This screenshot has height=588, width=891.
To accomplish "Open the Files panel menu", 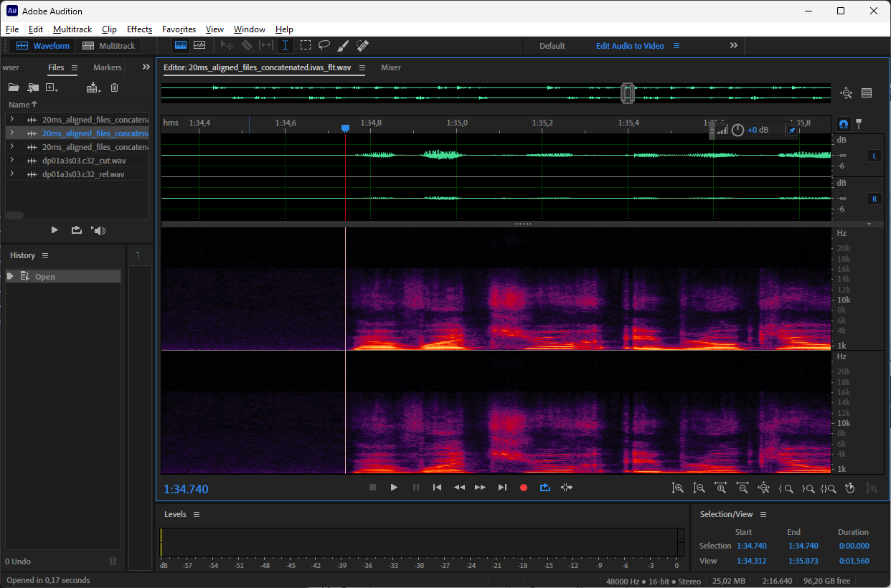I will point(74,67).
